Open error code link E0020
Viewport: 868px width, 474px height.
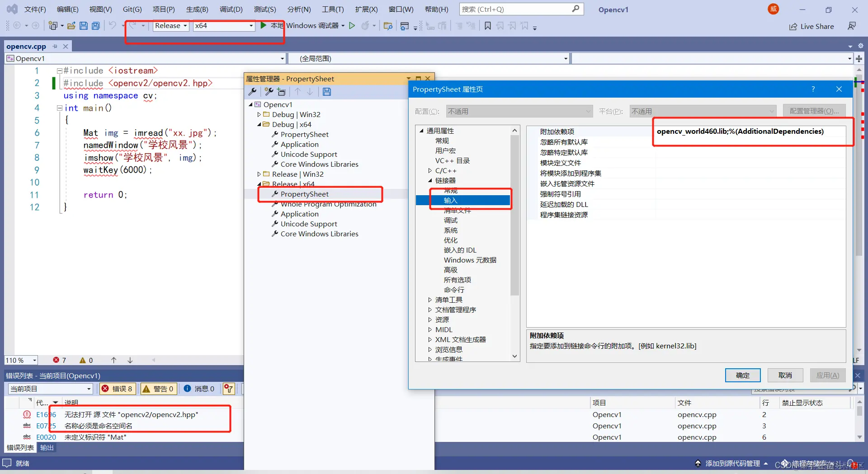click(x=46, y=437)
